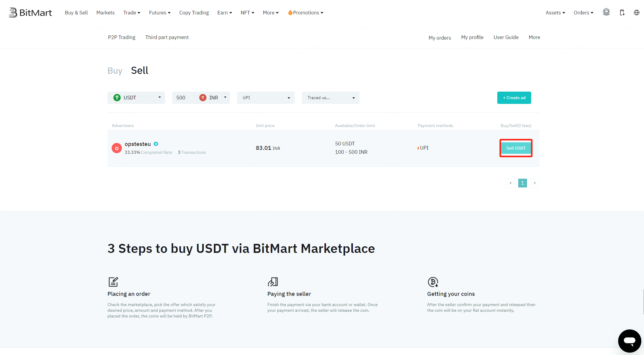Click the 33.33% Completed Rate text
This screenshot has height=355, width=644.
pyautogui.click(x=148, y=152)
